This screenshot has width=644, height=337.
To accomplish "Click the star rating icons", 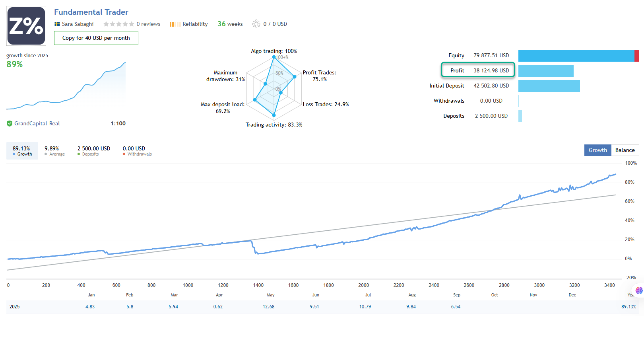I will [x=118, y=24].
